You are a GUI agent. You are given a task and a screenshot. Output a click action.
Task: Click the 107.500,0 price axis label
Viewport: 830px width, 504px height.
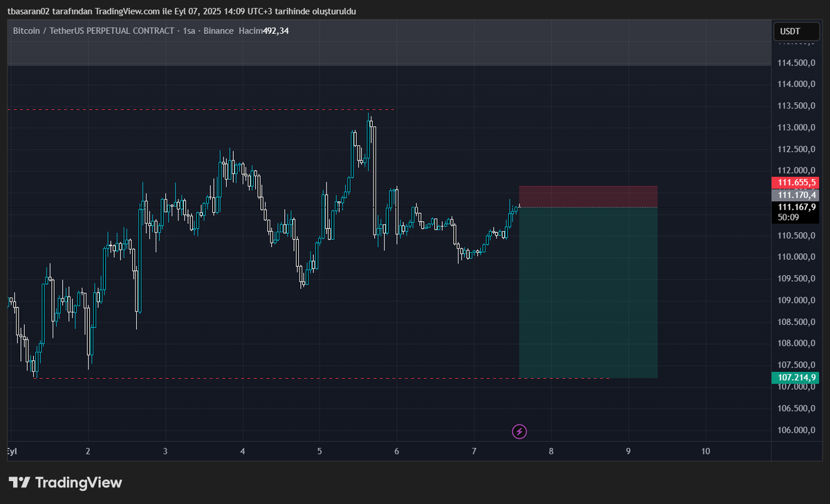797,365
